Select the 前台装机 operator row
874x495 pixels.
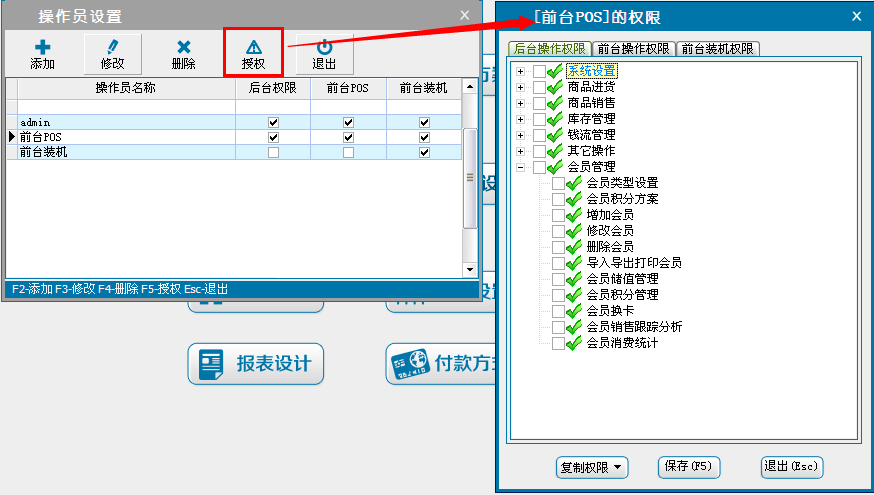(120, 153)
